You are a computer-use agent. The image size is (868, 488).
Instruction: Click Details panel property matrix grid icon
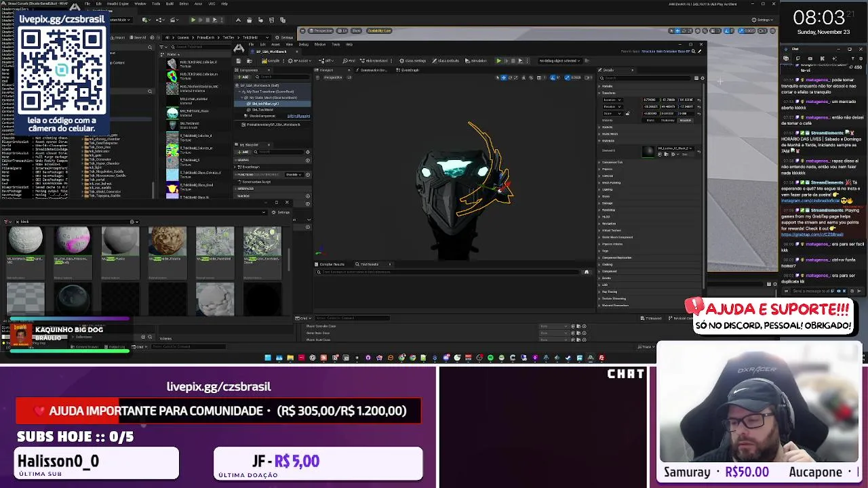[696, 78]
